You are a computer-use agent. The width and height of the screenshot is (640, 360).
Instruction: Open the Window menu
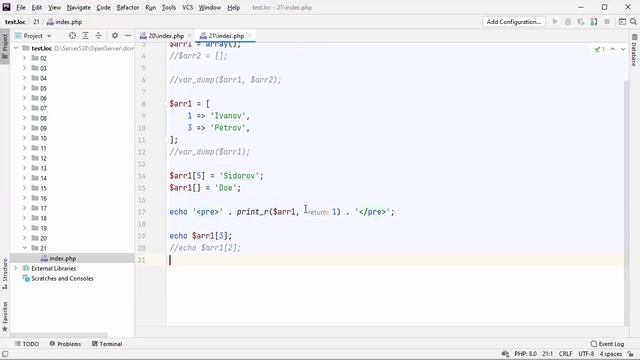[x=209, y=7]
